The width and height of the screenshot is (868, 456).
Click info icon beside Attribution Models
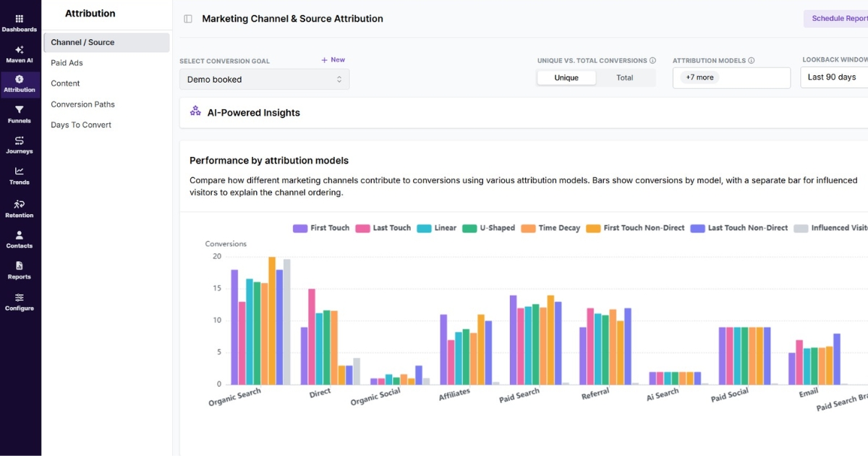tap(752, 61)
